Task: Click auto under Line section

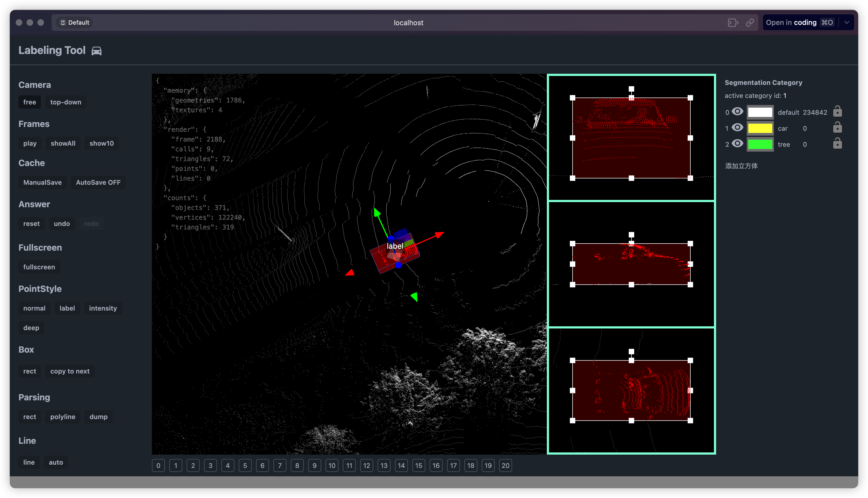Action: 56,462
